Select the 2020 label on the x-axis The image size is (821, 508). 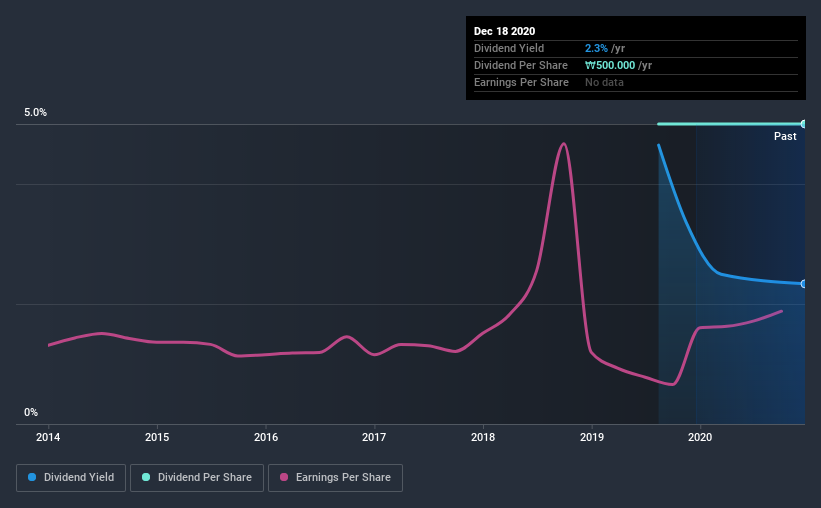coord(700,437)
